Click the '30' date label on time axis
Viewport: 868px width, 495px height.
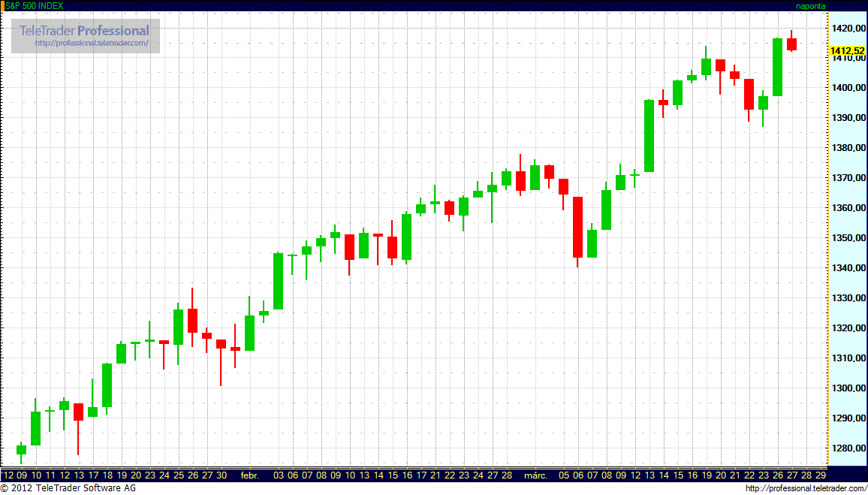pyautogui.click(x=221, y=475)
